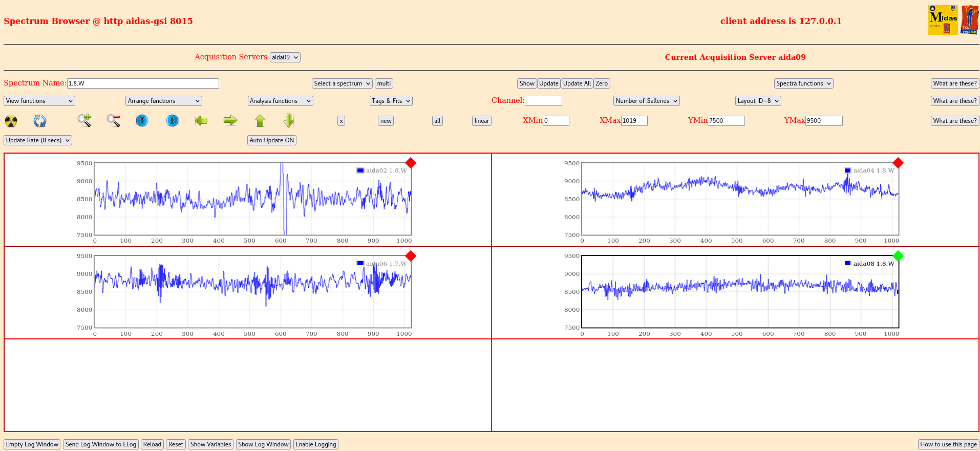Click the green up arrow icon
The width and height of the screenshot is (980, 451).
pos(260,120)
